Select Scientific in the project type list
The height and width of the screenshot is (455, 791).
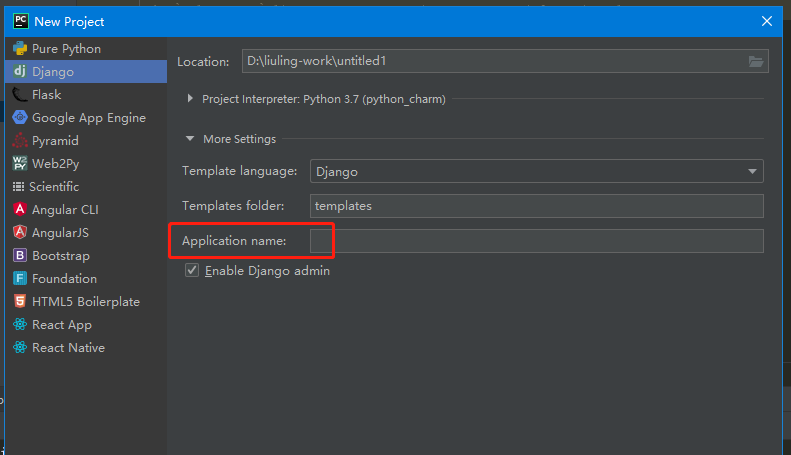[54, 187]
